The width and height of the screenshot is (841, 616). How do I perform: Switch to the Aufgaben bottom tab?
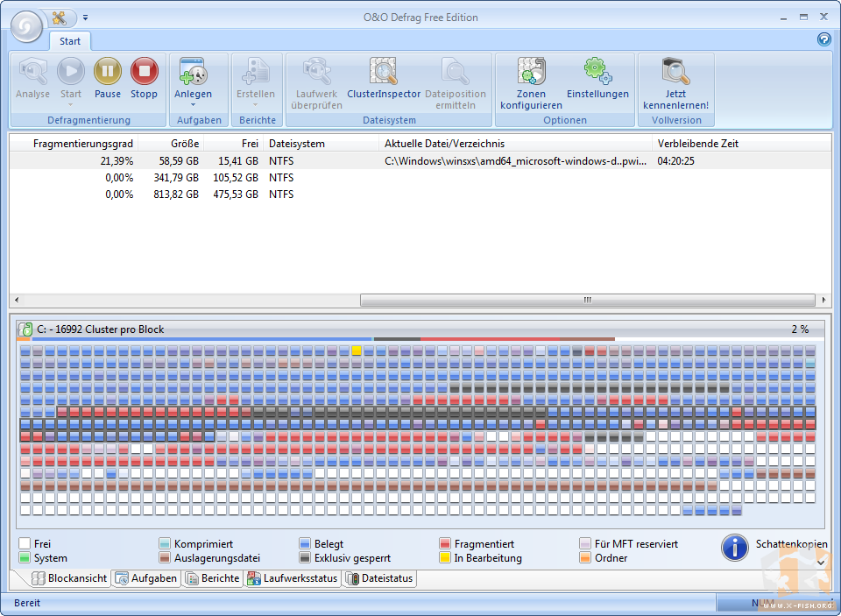coord(146,578)
